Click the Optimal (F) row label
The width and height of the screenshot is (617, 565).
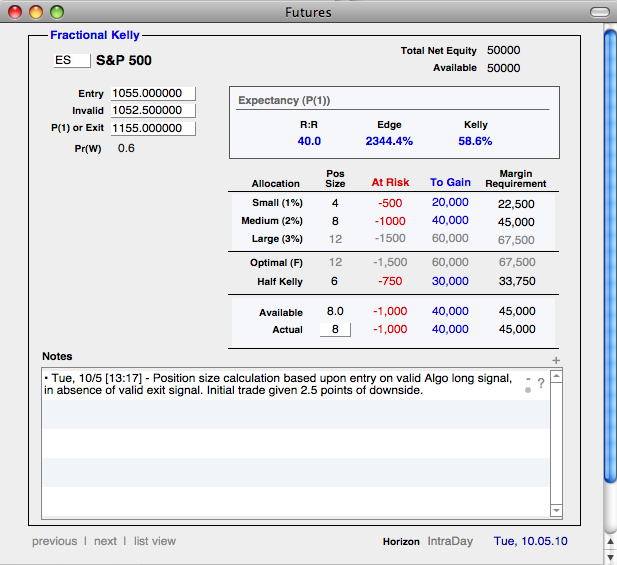coord(276,263)
